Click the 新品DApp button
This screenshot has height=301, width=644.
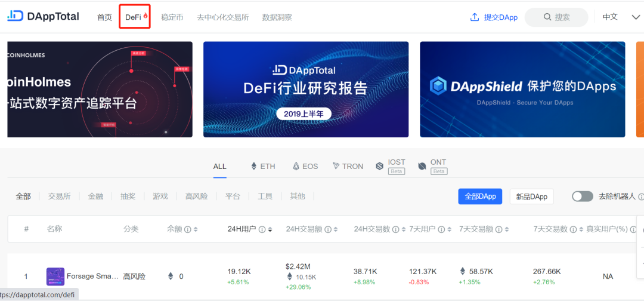(x=531, y=196)
